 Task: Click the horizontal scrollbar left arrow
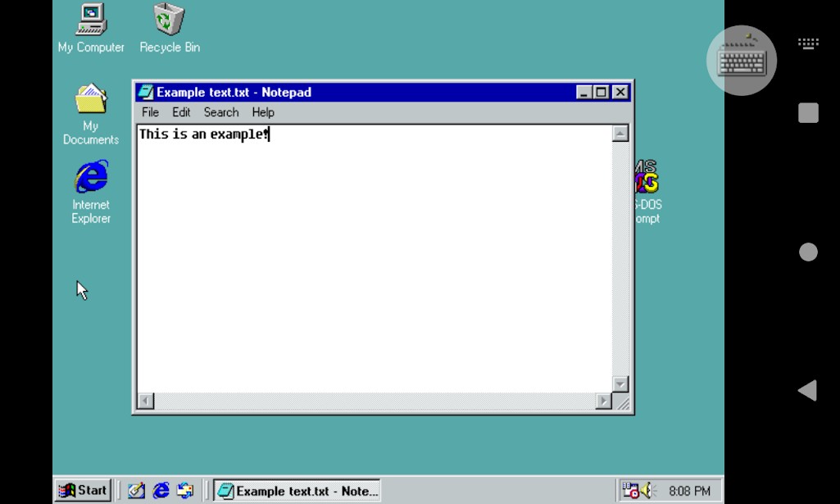pyautogui.click(x=146, y=401)
